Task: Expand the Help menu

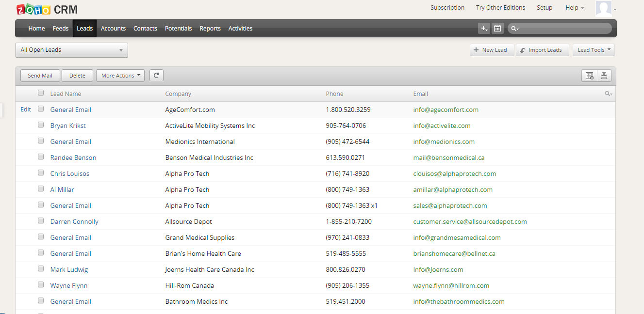Action: pyautogui.click(x=575, y=8)
